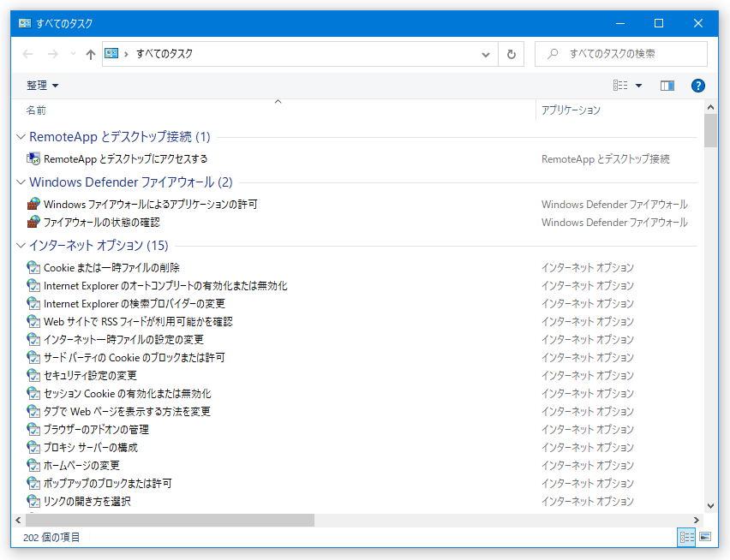The width and height of the screenshot is (730, 560).
Task: Toggle the preview pane button
Action: click(667, 86)
